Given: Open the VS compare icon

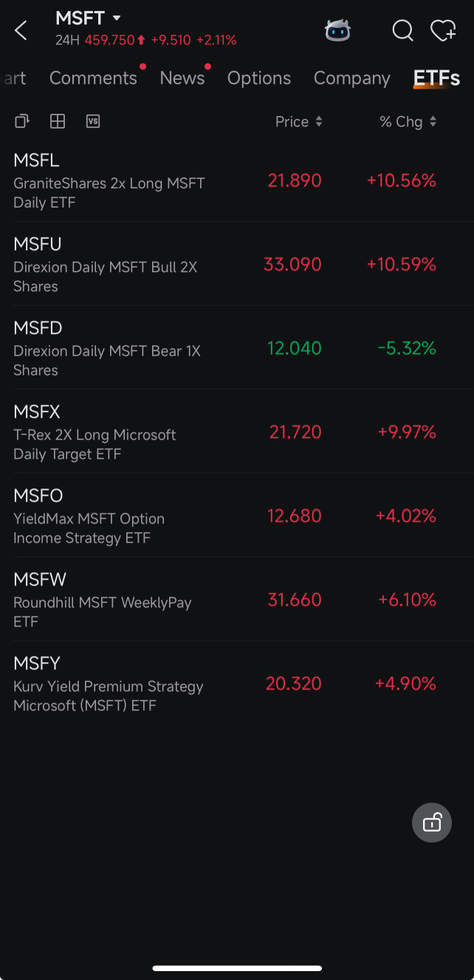Looking at the screenshot, I should coord(93,121).
